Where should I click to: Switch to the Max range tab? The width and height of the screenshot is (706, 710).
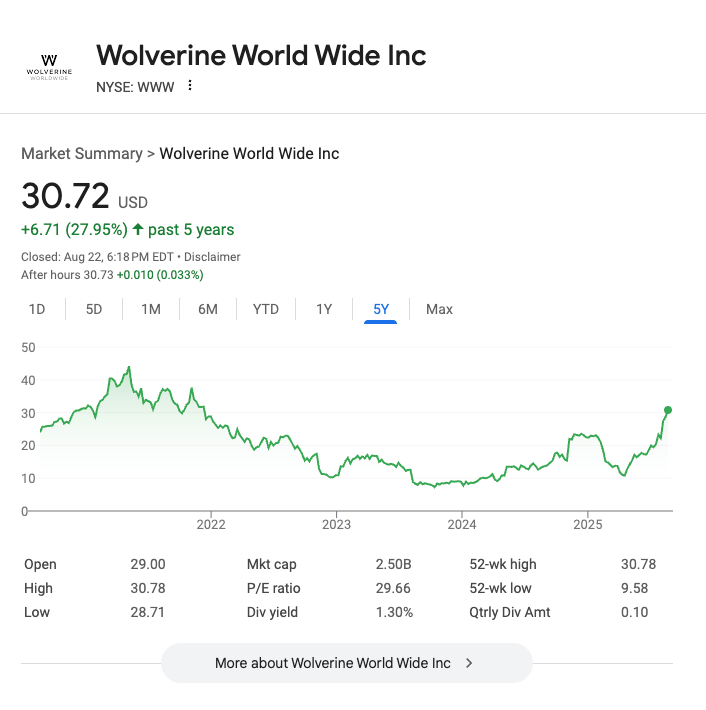coord(439,309)
